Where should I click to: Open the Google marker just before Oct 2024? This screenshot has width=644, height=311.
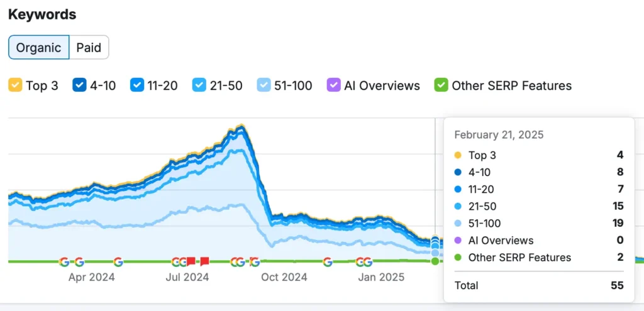255,262
